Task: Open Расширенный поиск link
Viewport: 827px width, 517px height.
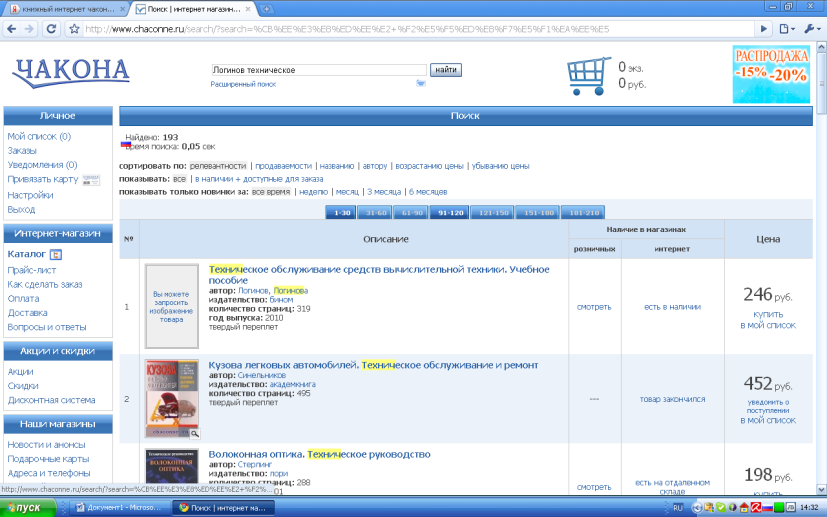Action: click(x=243, y=84)
